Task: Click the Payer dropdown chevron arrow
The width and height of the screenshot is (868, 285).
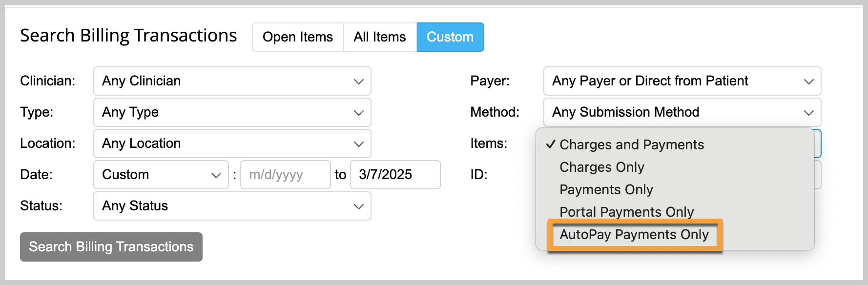Action: pos(809,81)
